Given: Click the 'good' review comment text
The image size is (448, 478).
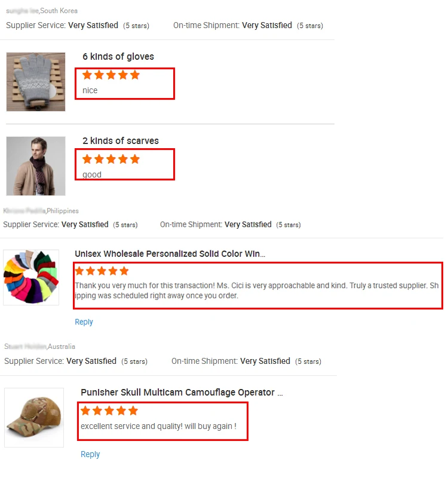Looking at the screenshot, I should pos(92,175).
